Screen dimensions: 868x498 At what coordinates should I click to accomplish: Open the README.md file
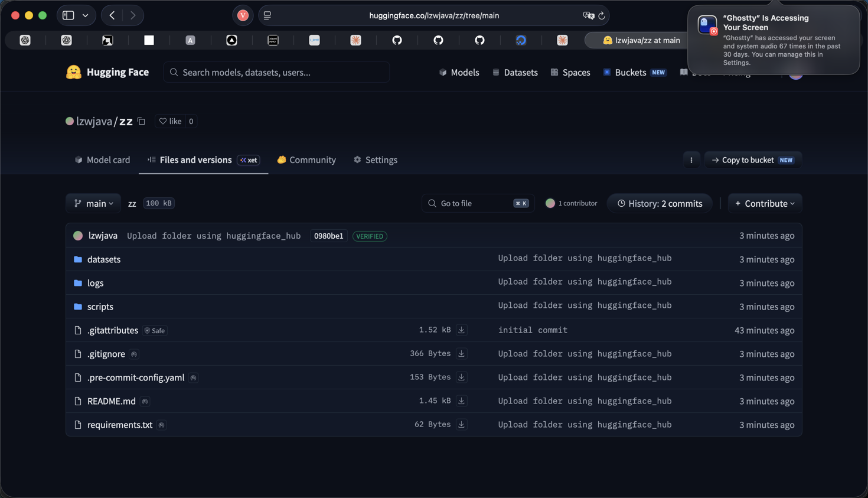point(112,401)
